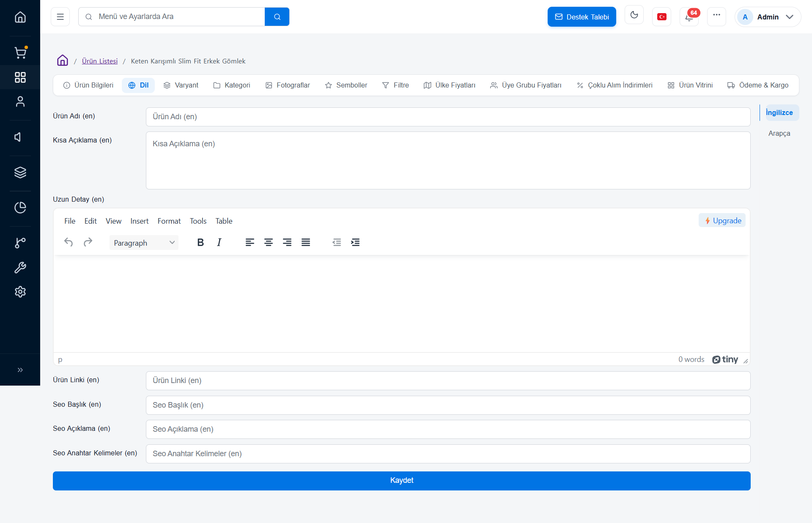Open the home dashboard icon in sidebar

click(x=20, y=17)
